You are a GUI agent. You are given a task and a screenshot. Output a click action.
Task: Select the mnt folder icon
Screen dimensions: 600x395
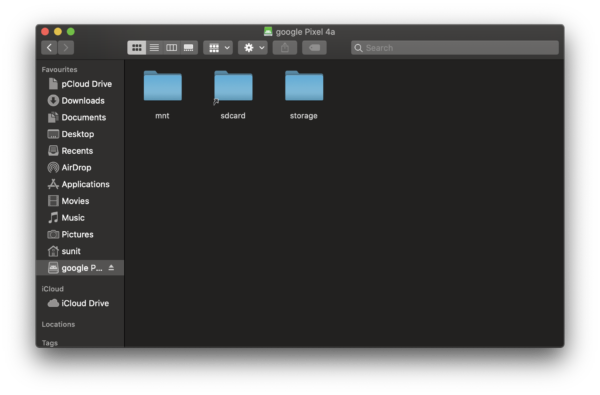(x=163, y=86)
